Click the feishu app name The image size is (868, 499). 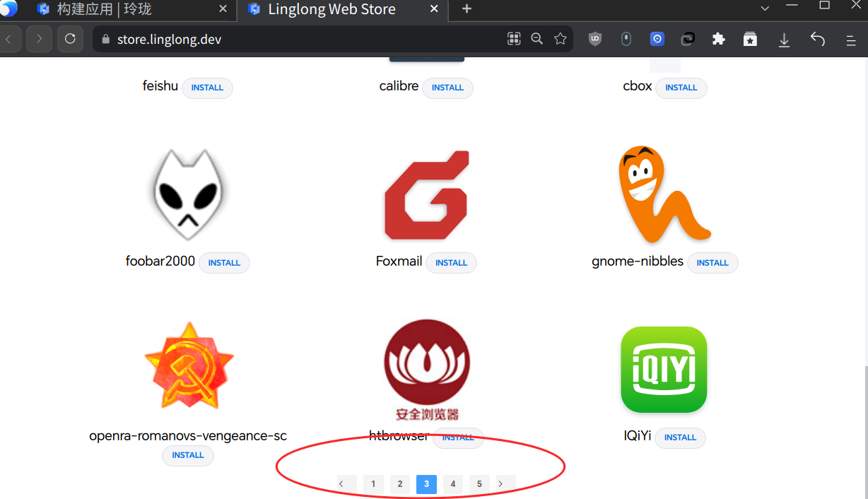[160, 86]
